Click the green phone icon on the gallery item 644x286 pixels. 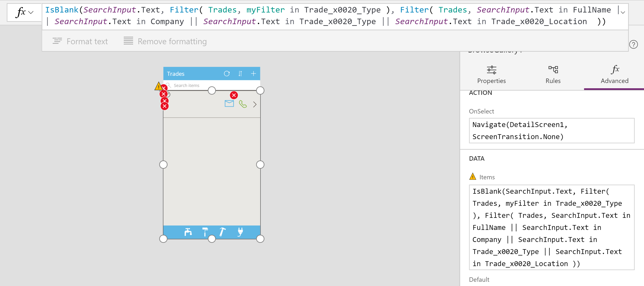(x=243, y=104)
